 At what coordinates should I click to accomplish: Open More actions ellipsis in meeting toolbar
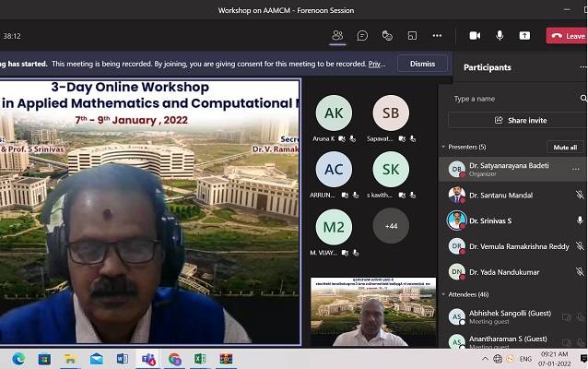click(437, 35)
